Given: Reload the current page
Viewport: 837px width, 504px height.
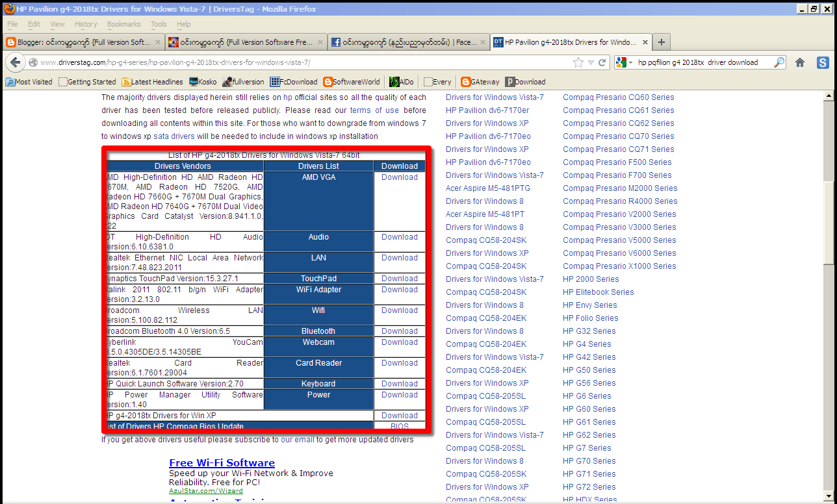Looking at the screenshot, I should pos(602,62).
